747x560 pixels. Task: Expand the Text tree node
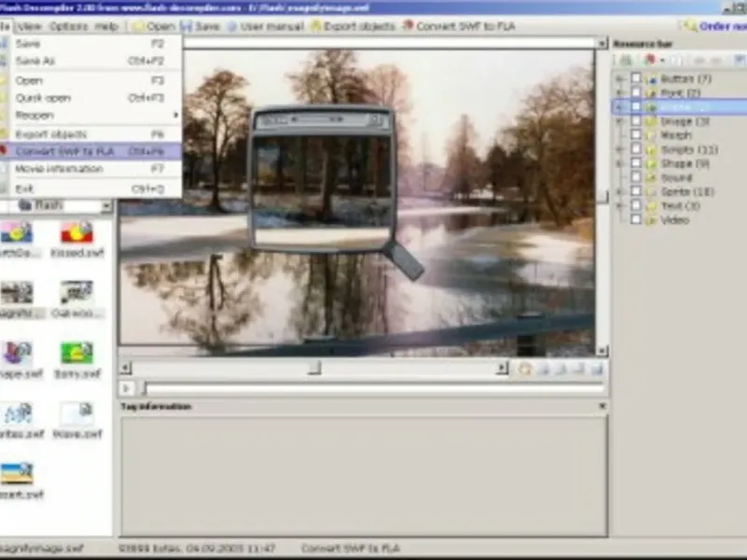pos(619,205)
